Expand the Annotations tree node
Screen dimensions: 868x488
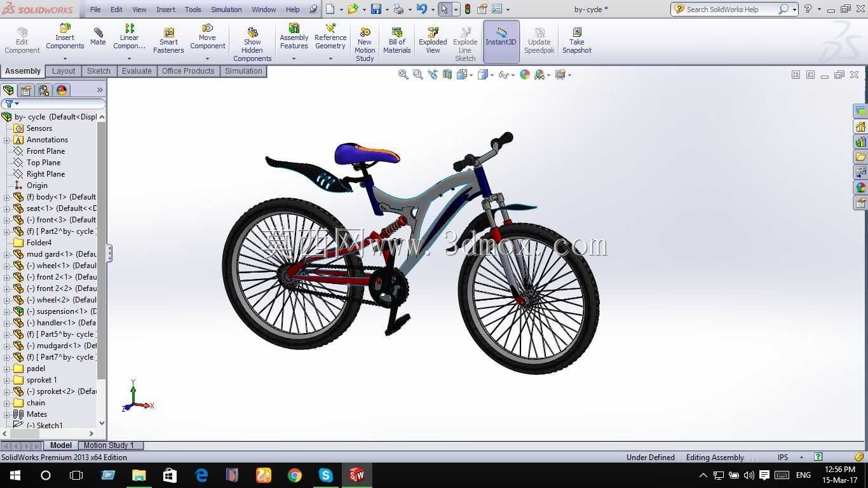tap(7, 140)
